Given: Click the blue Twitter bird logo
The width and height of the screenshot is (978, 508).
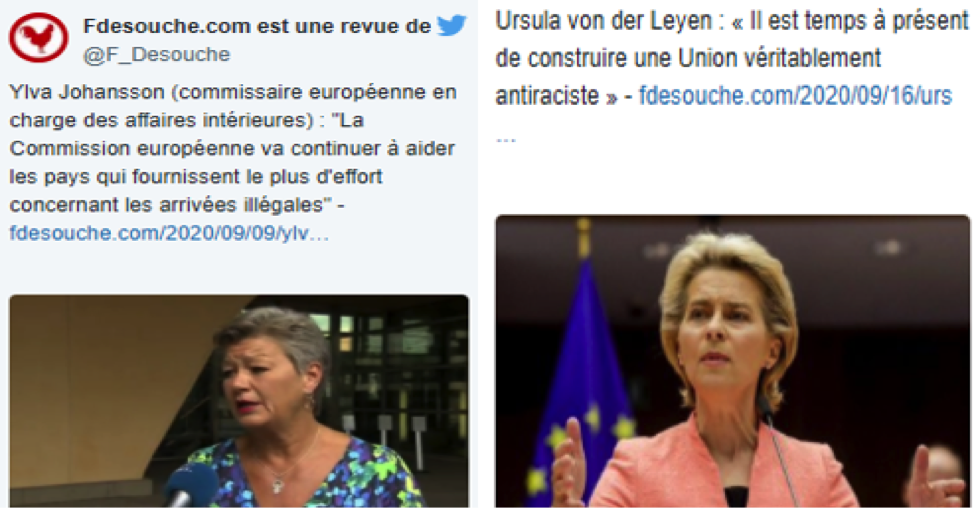Looking at the screenshot, I should click(x=452, y=25).
